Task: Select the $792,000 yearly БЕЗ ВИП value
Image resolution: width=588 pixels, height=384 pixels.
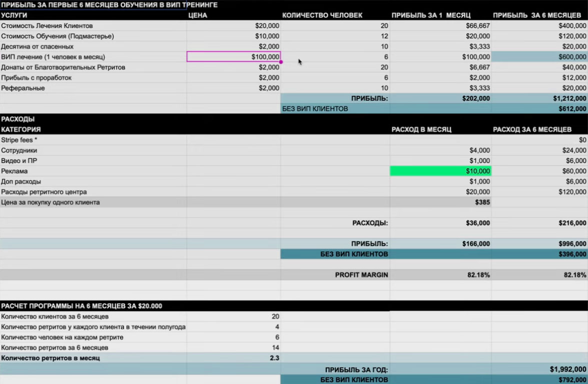Action: coord(539,379)
